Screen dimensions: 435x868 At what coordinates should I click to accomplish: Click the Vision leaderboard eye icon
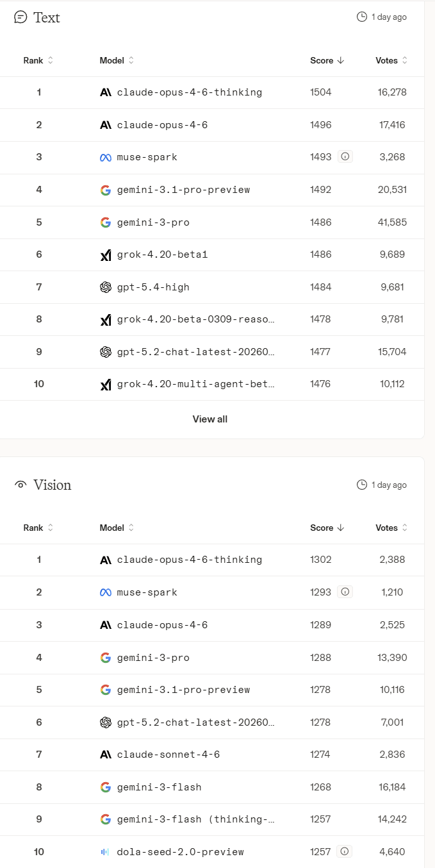[x=21, y=485]
